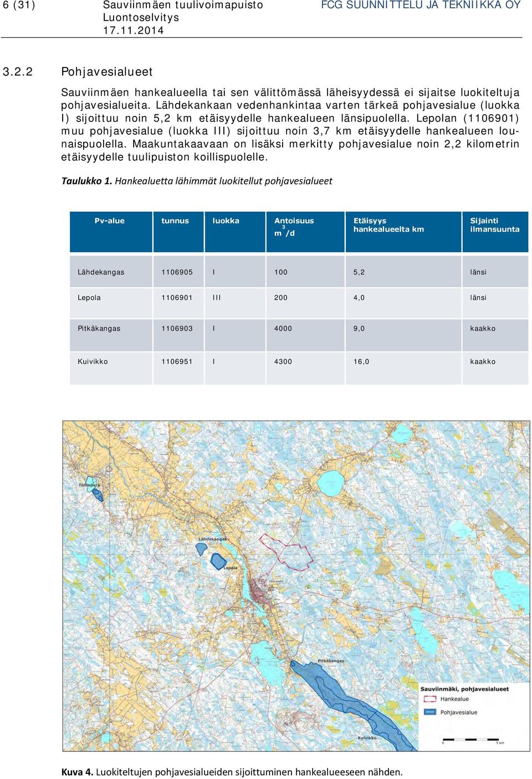Click the "Lähdekangas" table cell
The width and height of the screenshot is (532, 779).
coord(101,272)
